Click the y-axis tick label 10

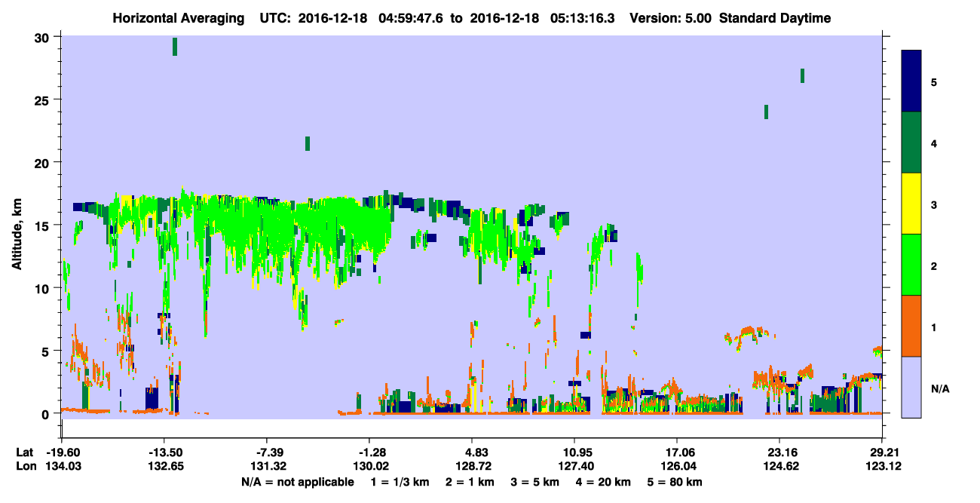44,288
